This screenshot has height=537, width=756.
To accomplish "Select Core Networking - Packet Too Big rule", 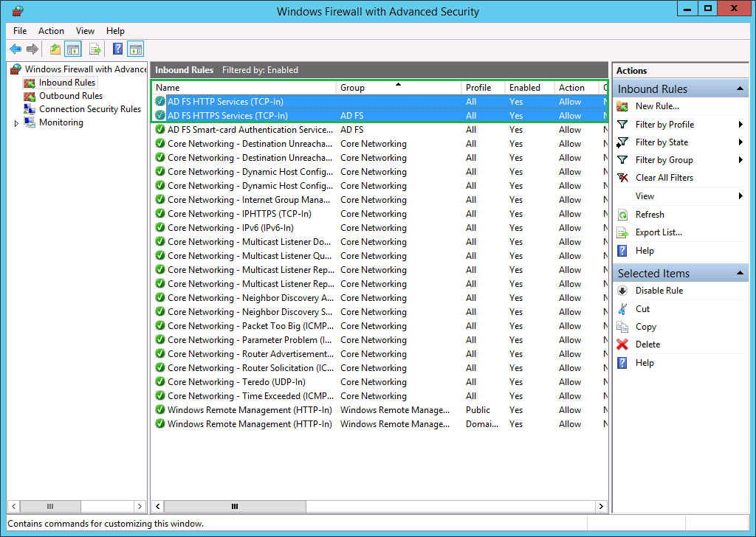I will tap(380, 326).
